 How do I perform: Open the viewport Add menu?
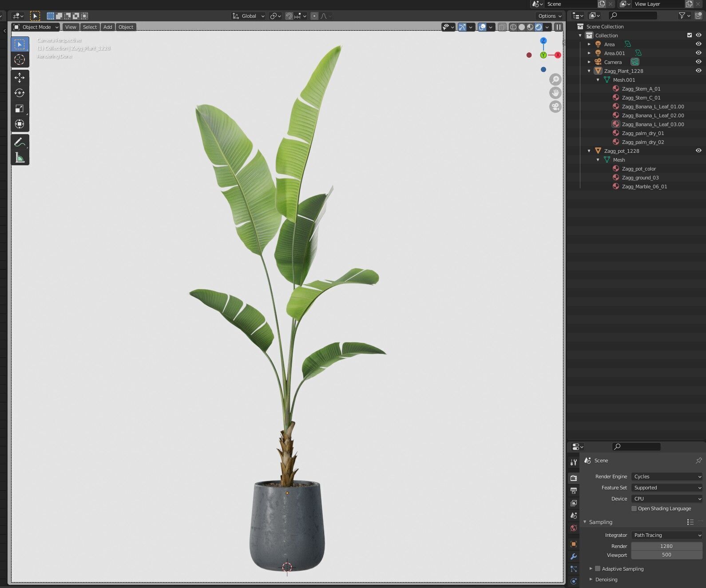(108, 27)
